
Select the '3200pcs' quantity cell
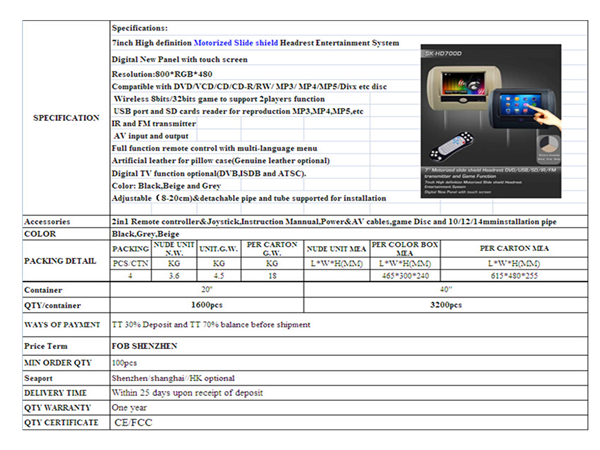click(446, 305)
